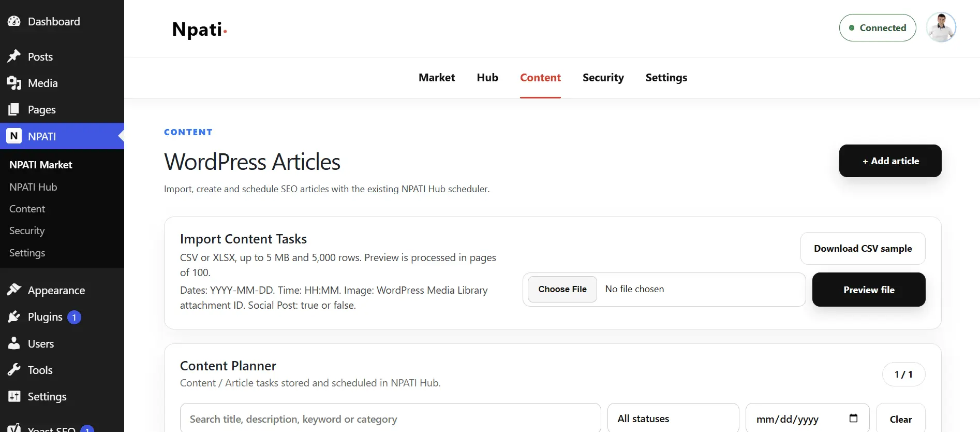This screenshot has height=432, width=980.
Task: Click the 1 / 1 page indicator
Action: point(903,374)
